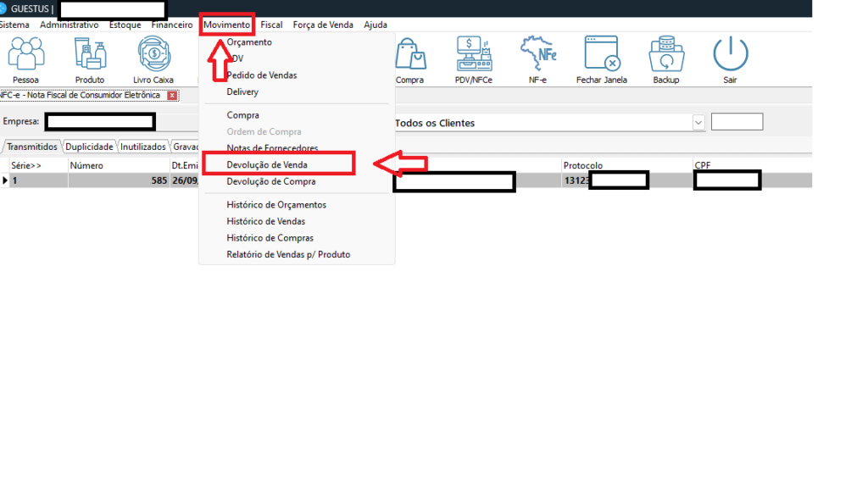The width and height of the screenshot is (868, 488).
Task: Open the Fiscal menu
Action: [x=271, y=25]
